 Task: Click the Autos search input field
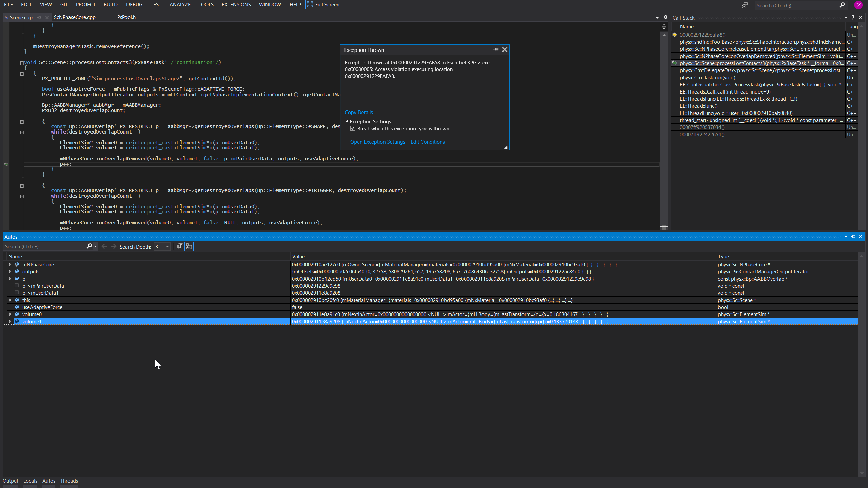pyautogui.click(x=44, y=247)
